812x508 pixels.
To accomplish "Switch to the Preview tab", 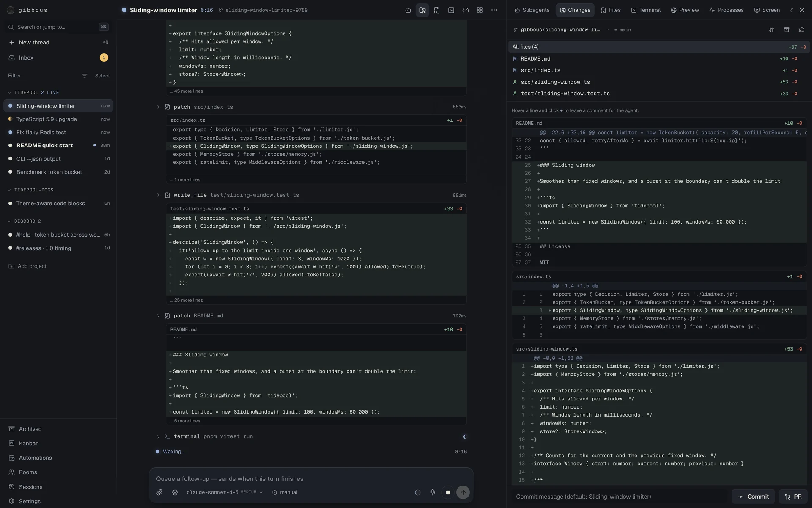I will click(685, 10).
